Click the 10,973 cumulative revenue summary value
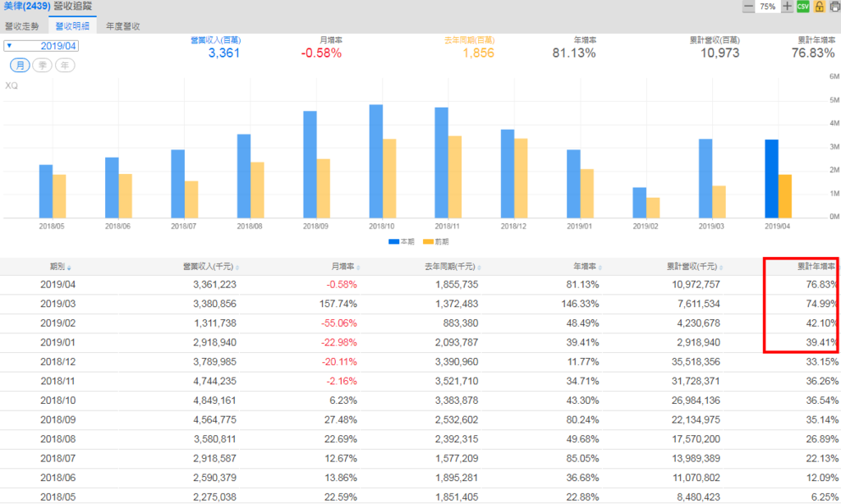 coord(719,53)
